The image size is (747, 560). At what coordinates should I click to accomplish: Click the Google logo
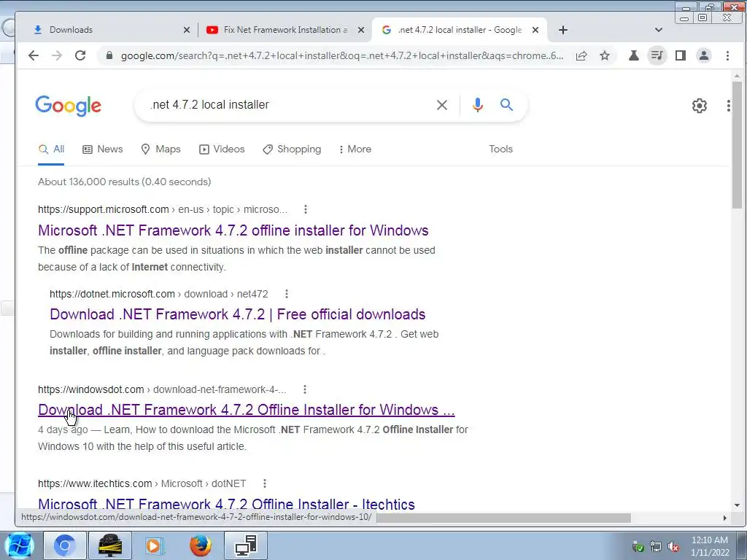(68, 106)
